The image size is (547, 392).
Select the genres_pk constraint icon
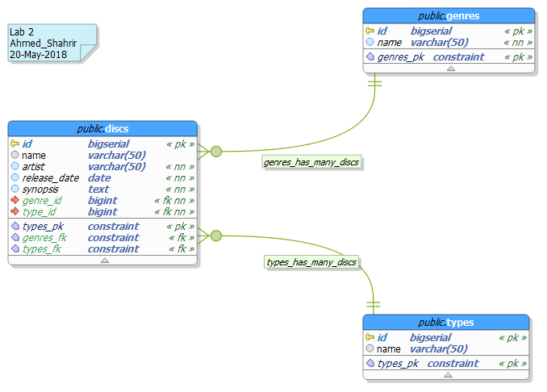(x=370, y=57)
